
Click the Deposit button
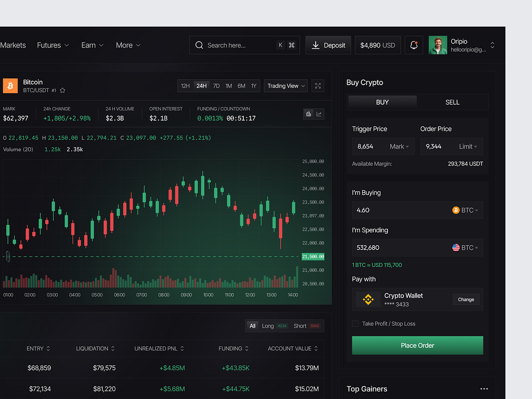coord(329,45)
